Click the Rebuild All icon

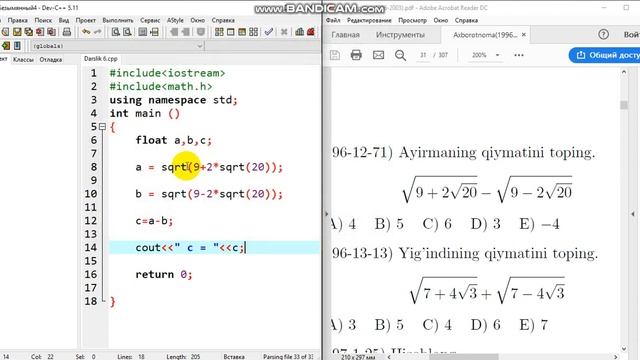253,32
